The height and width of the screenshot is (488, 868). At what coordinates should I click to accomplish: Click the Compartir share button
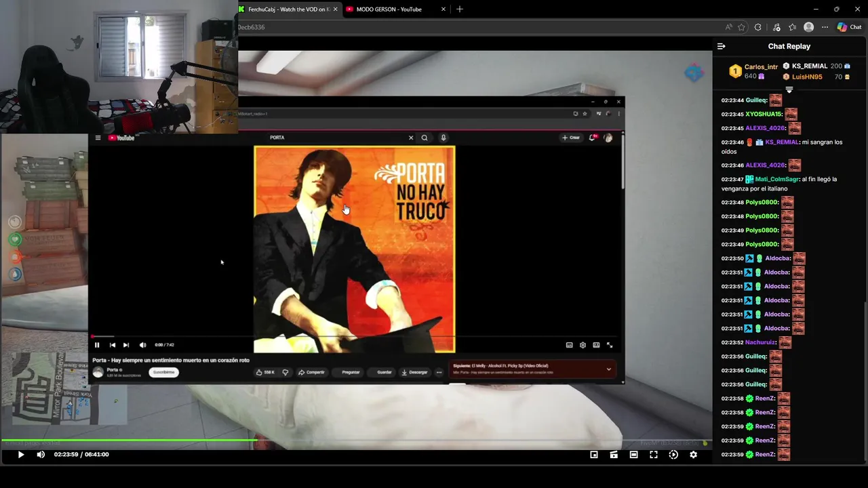pyautogui.click(x=312, y=372)
